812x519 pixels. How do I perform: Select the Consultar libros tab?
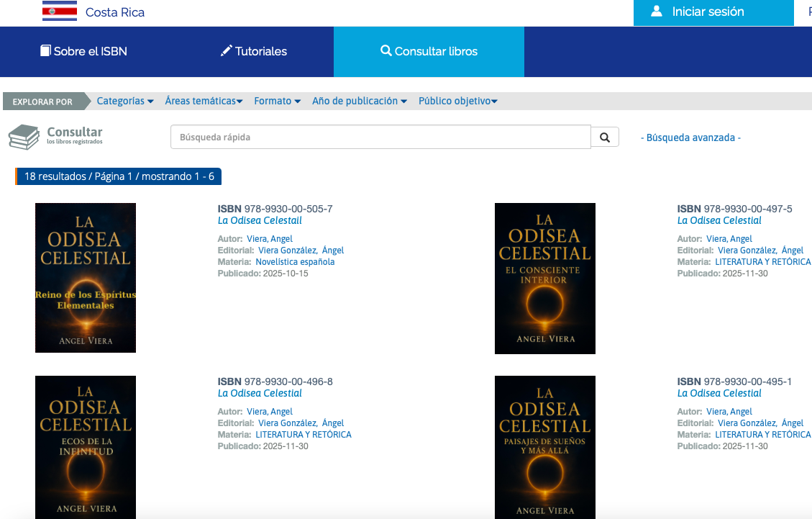(429, 51)
